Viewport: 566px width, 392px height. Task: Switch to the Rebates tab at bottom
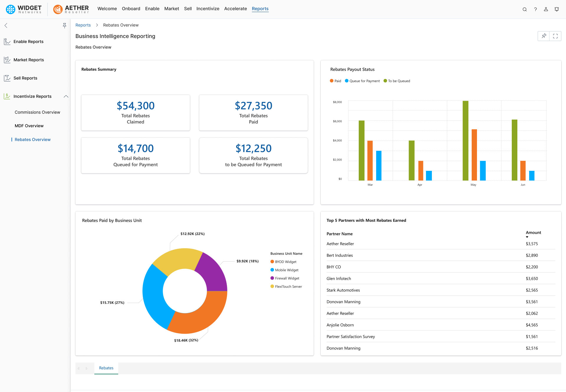tap(106, 368)
